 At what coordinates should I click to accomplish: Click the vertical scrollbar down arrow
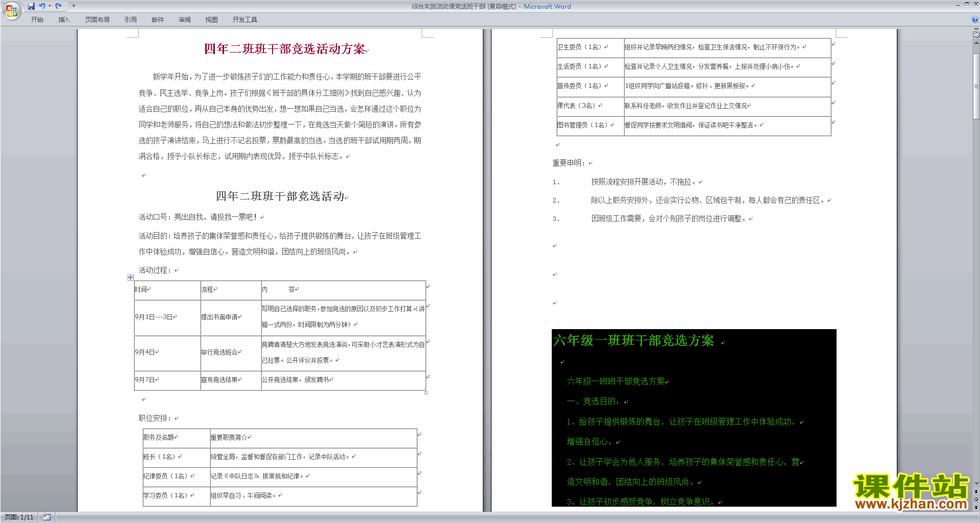tap(976, 483)
